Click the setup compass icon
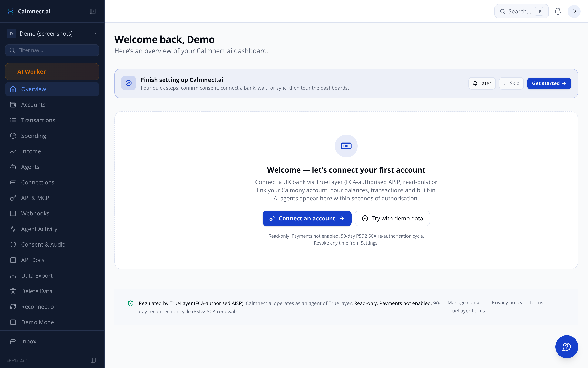Viewport: 588px width, 368px height. pos(129,83)
